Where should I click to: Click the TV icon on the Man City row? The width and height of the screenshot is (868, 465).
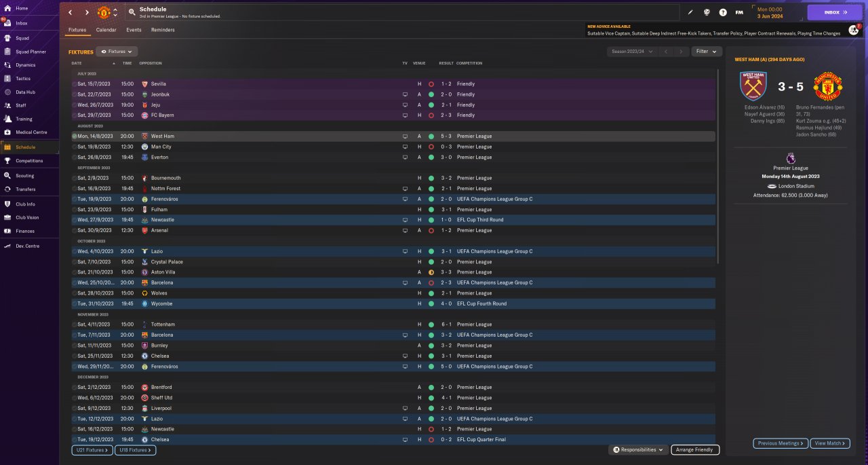pos(405,147)
